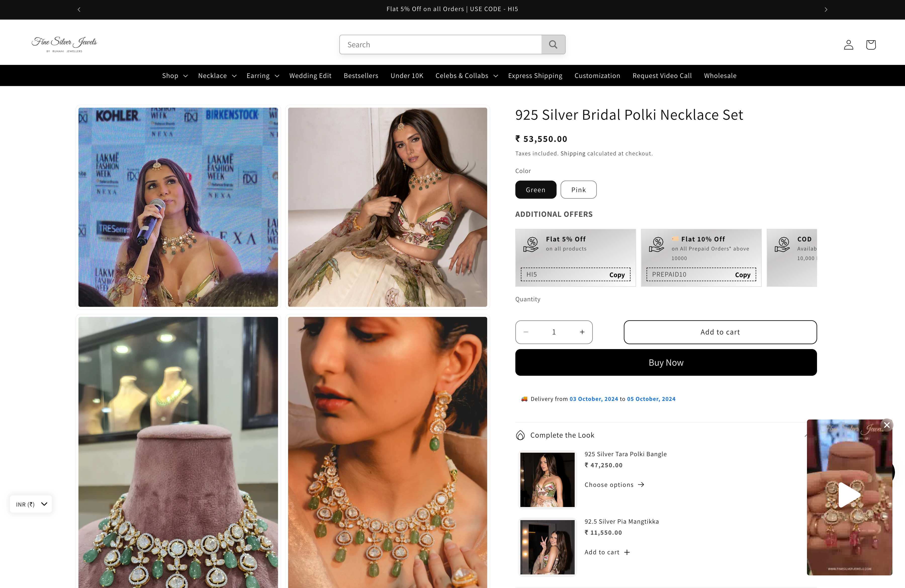Select the Pink color option
This screenshot has height=588, width=905.
(578, 189)
